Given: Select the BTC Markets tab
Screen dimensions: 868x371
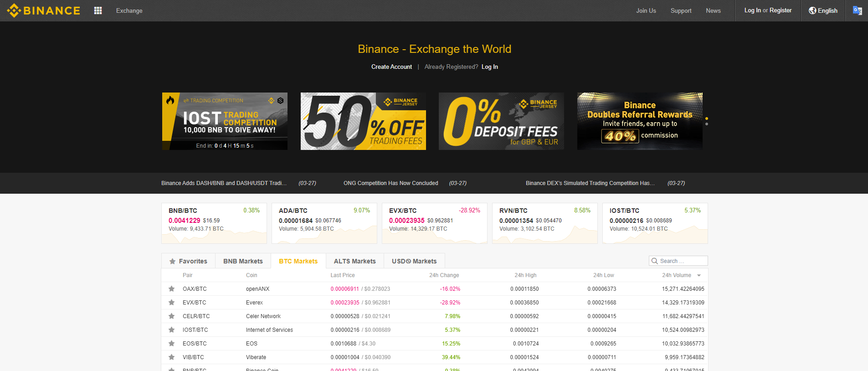Looking at the screenshot, I should pos(298,261).
